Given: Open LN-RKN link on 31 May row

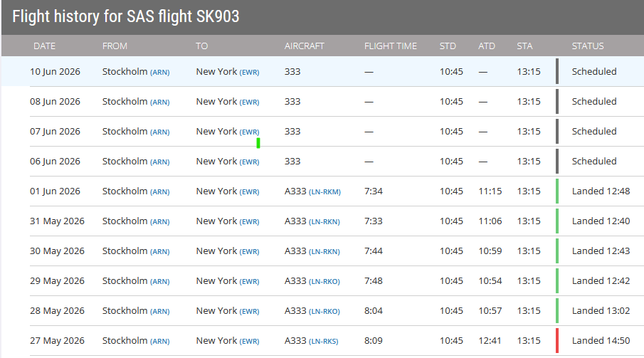Looking at the screenshot, I should (x=324, y=222).
